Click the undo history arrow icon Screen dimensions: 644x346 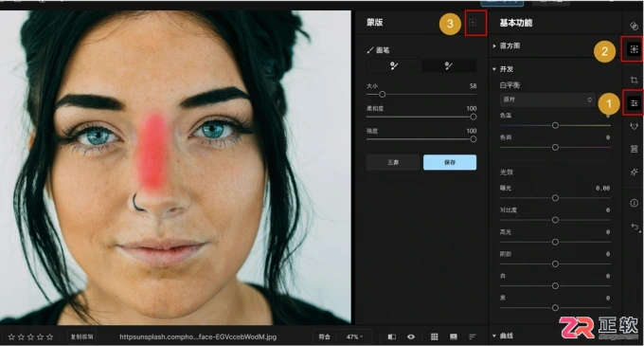click(x=635, y=227)
